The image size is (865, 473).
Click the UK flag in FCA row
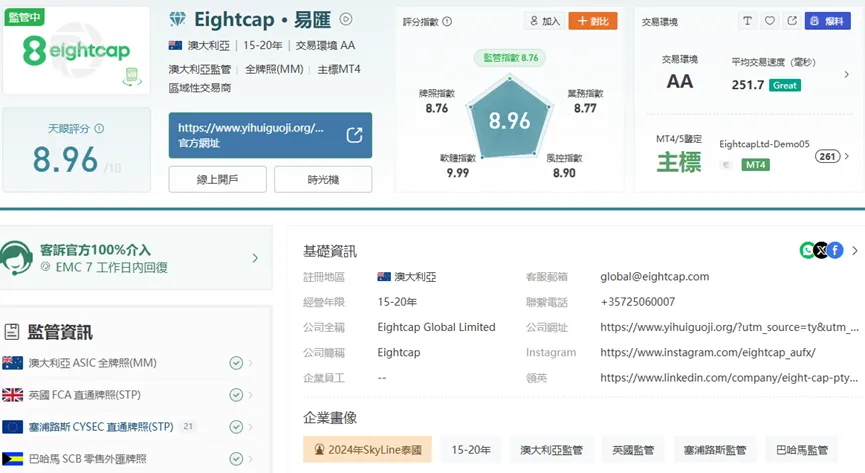coord(13,395)
